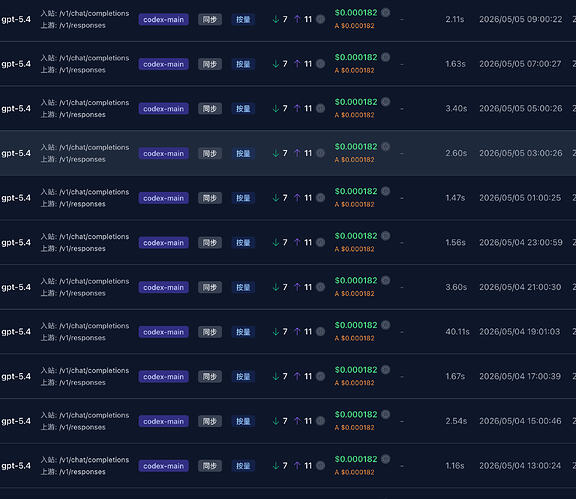Click the token info icon in the 09:00:22 row
Screen dimensions: 576x499
click(x=321, y=19)
